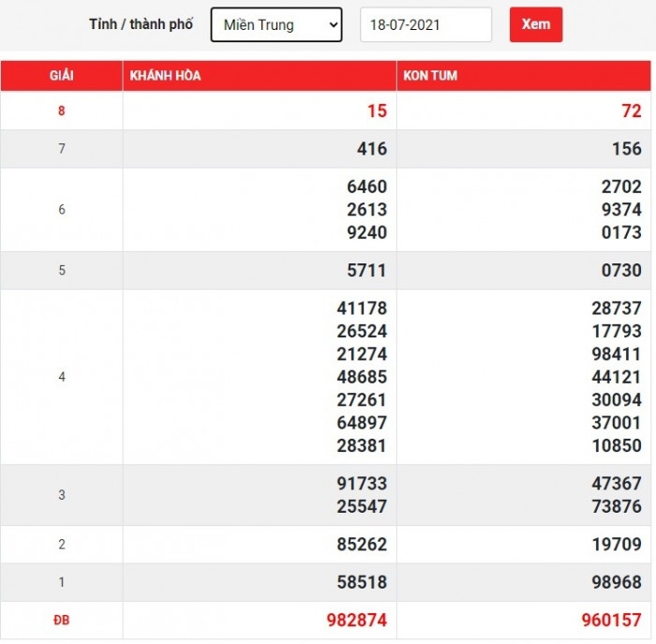This screenshot has width=656, height=644.
Task: Click Khánh Hòa special prize number 982874
Action: tap(355, 621)
